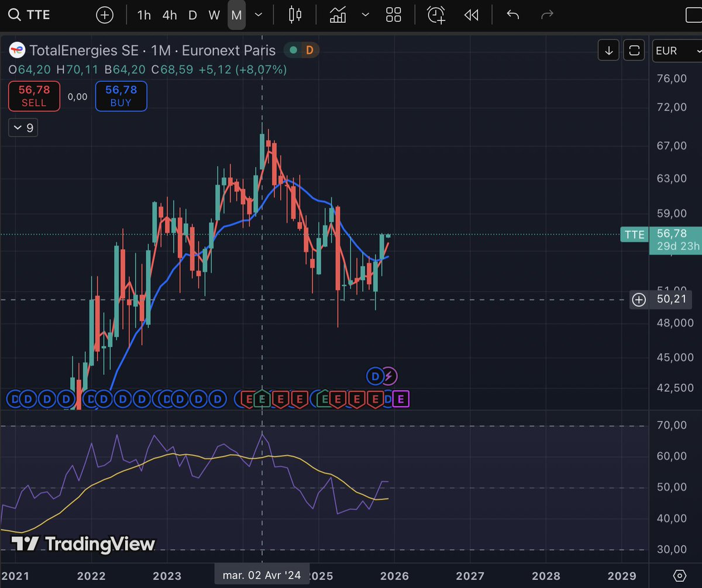
Task: Click the +5,12 (+8,07%) change value
Action: (243, 70)
